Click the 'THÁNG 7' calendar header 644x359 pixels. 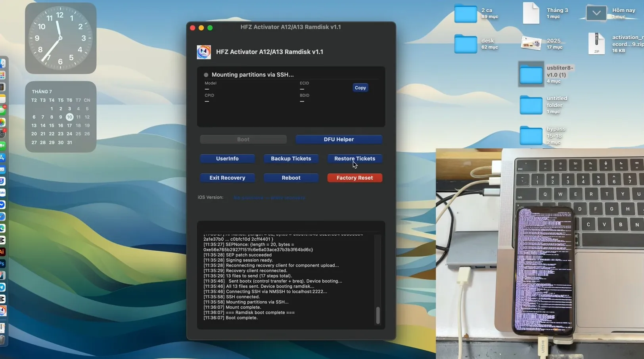(x=42, y=92)
